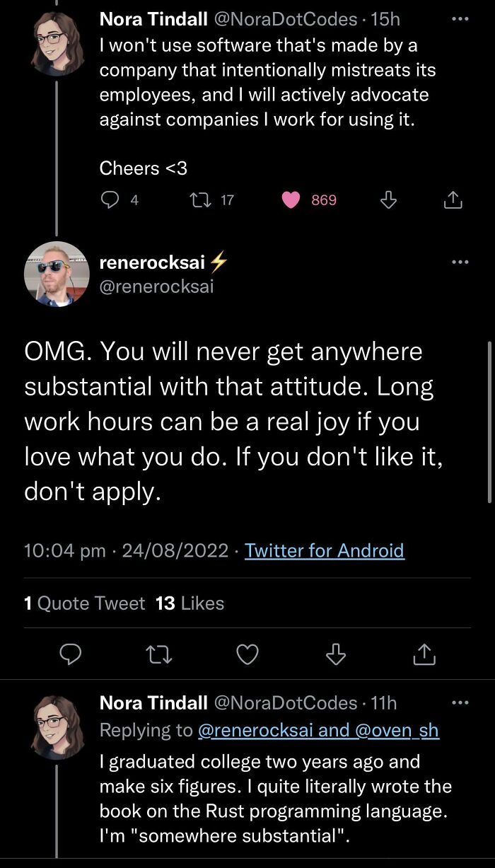Download renerocksai's tweet via arrow icon

[x=335, y=655]
